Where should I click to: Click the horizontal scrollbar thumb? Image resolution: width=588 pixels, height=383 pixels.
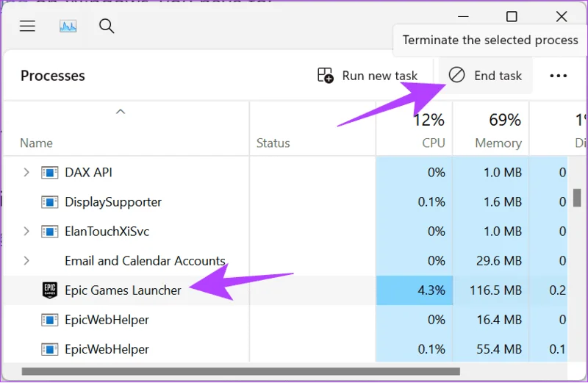pyautogui.click(x=241, y=371)
